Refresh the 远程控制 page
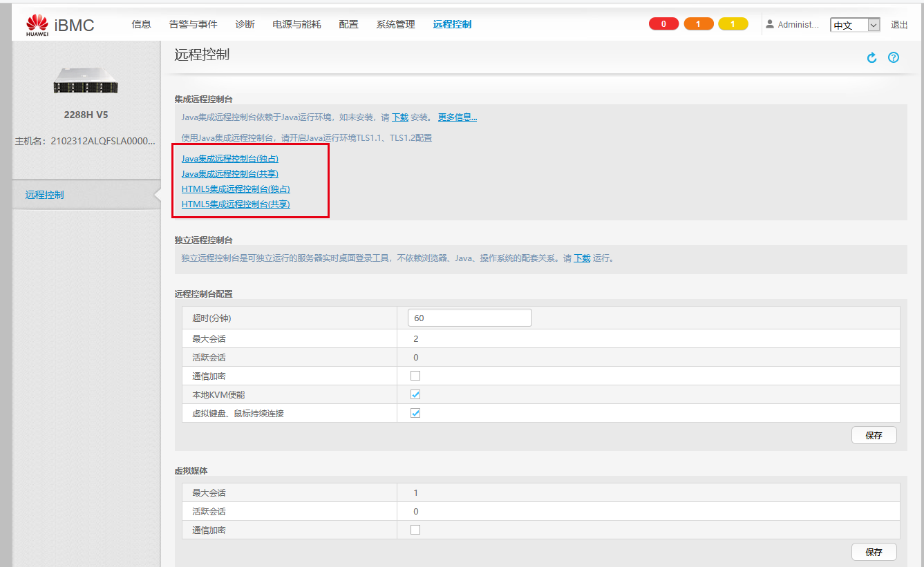 tap(871, 57)
